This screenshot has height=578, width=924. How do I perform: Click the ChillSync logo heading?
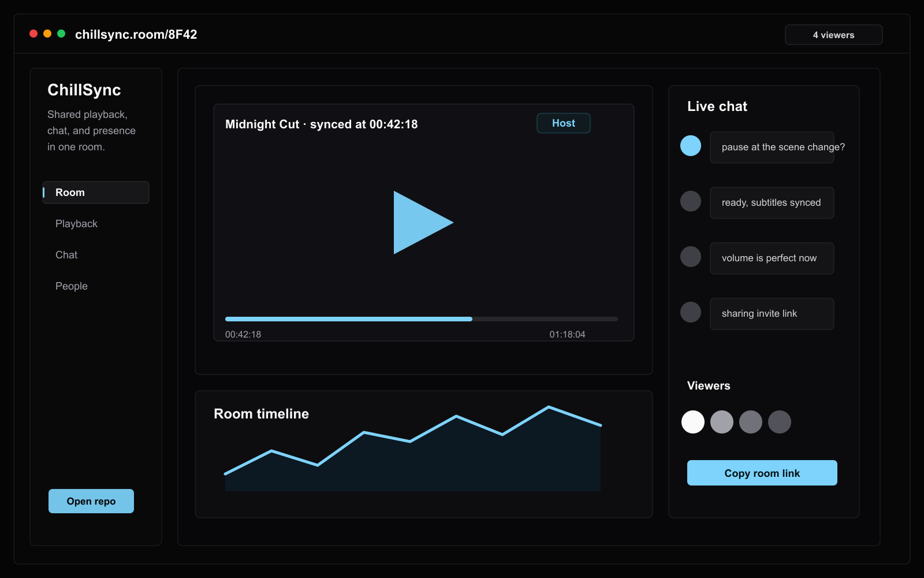84,90
